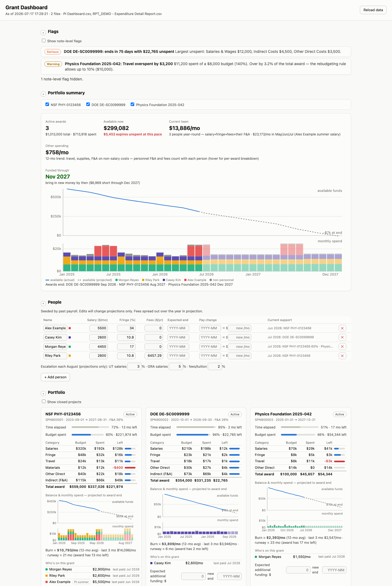Screen dimensions: 392x586
Task: Edit the Morgan Reyes name field
Action: (55, 347)
